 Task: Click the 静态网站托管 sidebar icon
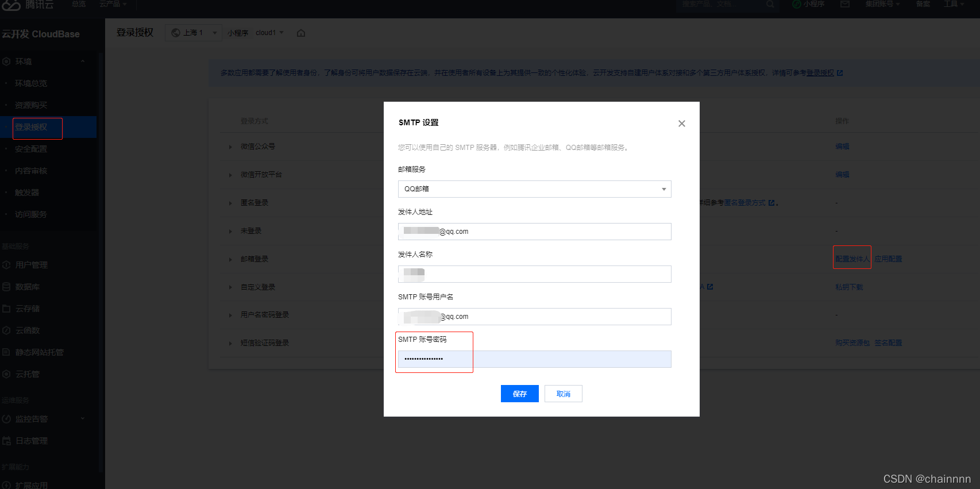(x=7, y=352)
